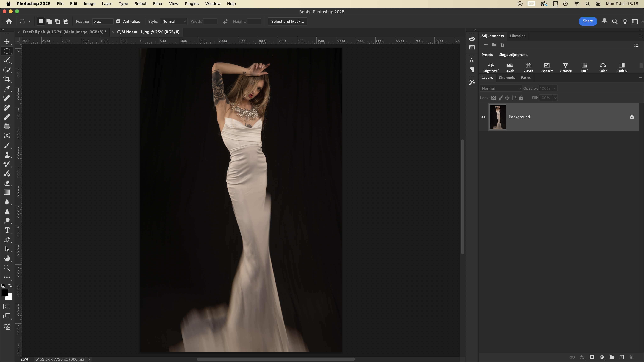Expand the Opacity dropdown arrow
This screenshot has width=644, height=362.
[555, 88]
